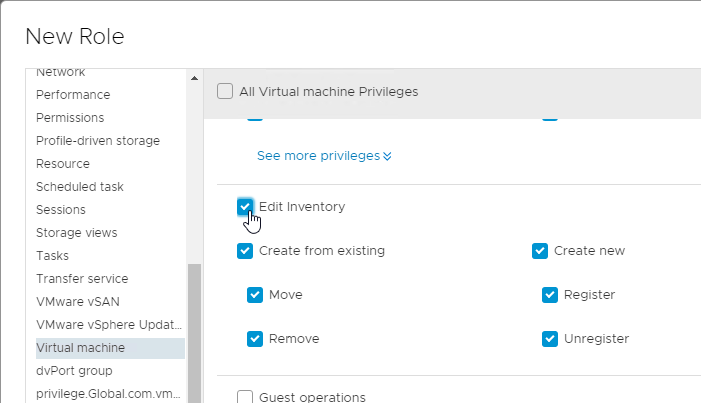Select the Transfer service category
The image size is (701, 403).
[x=82, y=279]
